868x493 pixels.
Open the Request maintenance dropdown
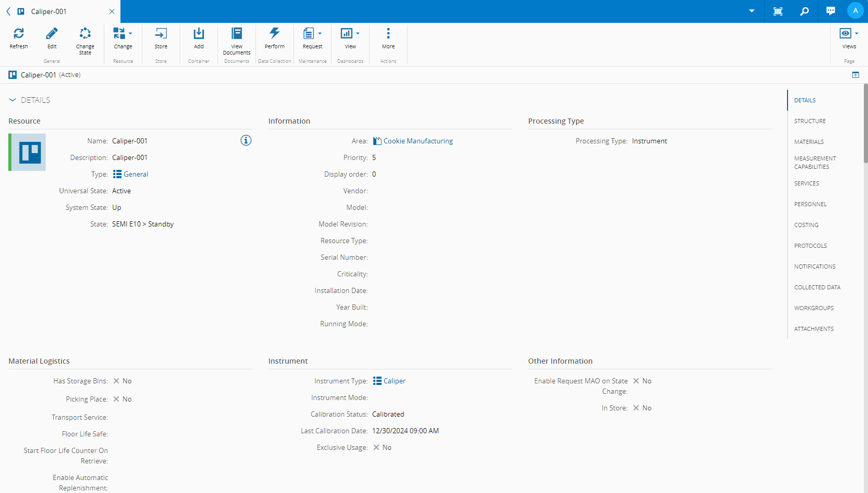tap(320, 34)
